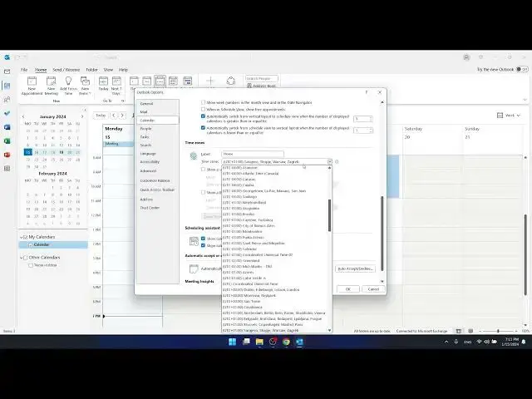Click the Outlook taskbar icon
This screenshot has height=399, width=532.
pos(299,342)
